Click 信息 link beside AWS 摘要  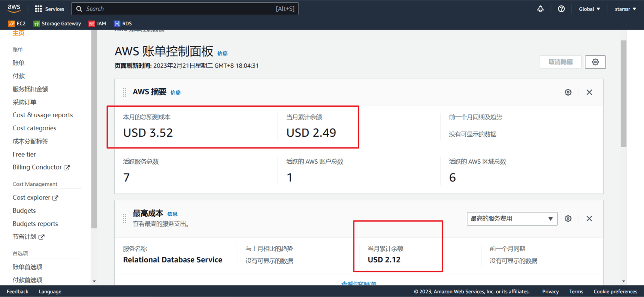click(175, 93)
